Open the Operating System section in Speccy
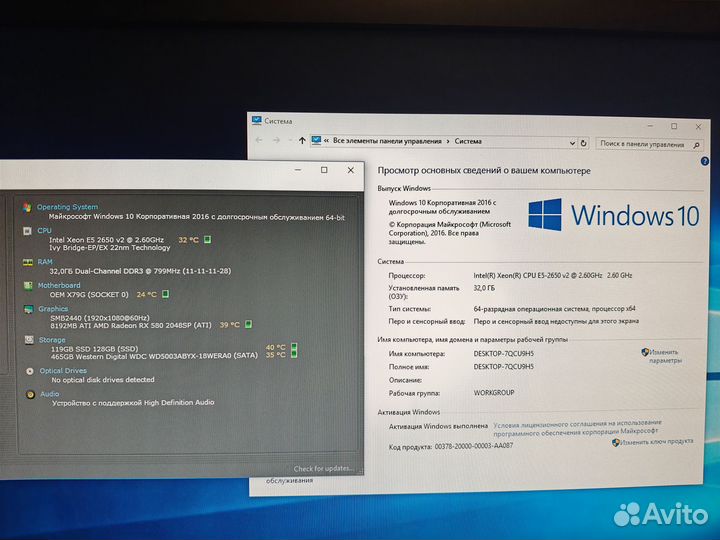Viewport: 720px width, 540px height. tap(67, 207)
